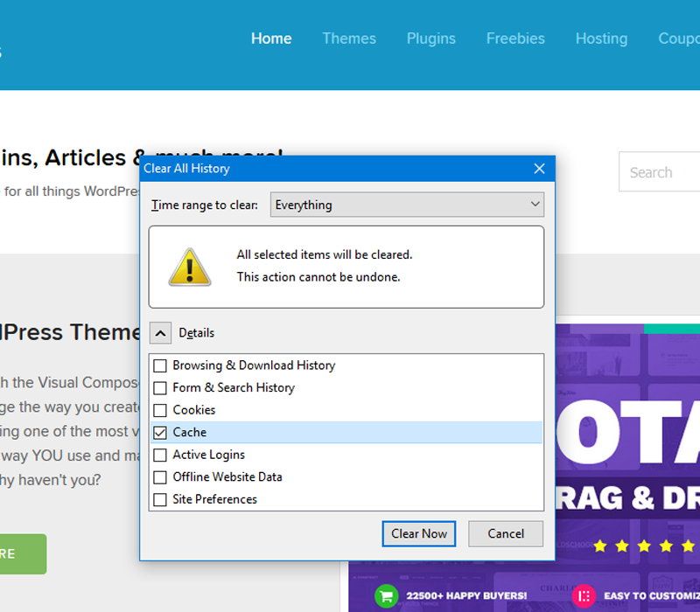The image size is (700, 612).
Task: Tick the Active Logins checkbox
Action: click(x=160, y=455)
